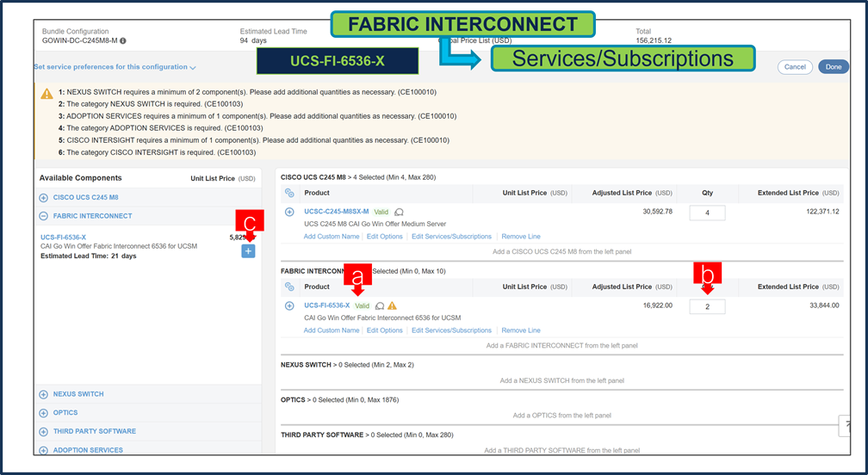The width and height of the screenshot is (868, 475).
Task: Add Custom Name for UCSC-C245-M8SX-M
Action: click(331, 237)
